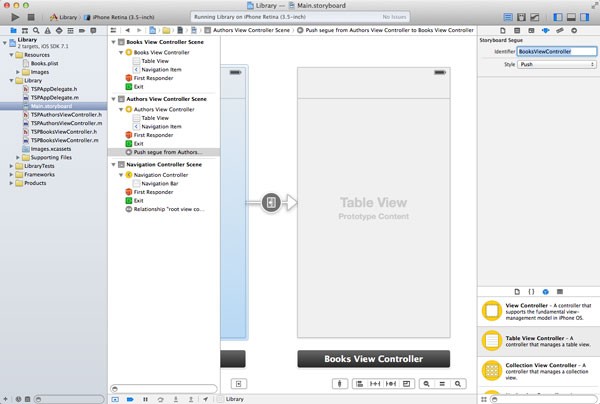Viewport: 600px width, 404px height.
Task: Collapse the Navigation Controller Scene
Action: click(114, 165)
